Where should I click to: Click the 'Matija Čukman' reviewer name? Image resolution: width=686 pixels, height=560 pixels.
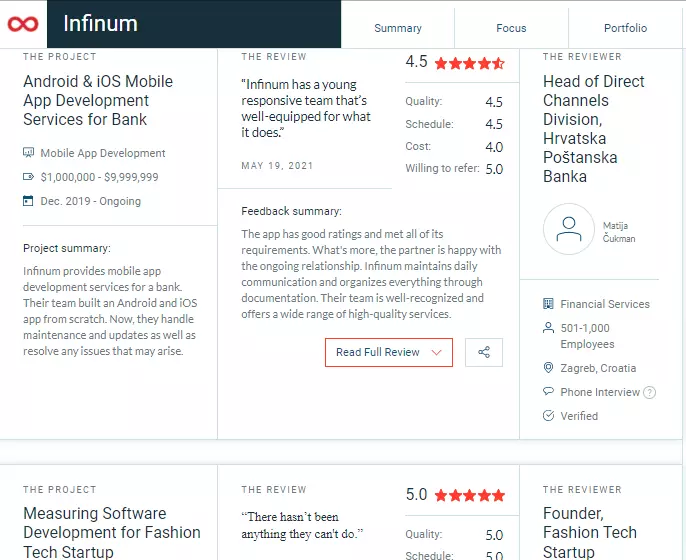pos(619,232)
